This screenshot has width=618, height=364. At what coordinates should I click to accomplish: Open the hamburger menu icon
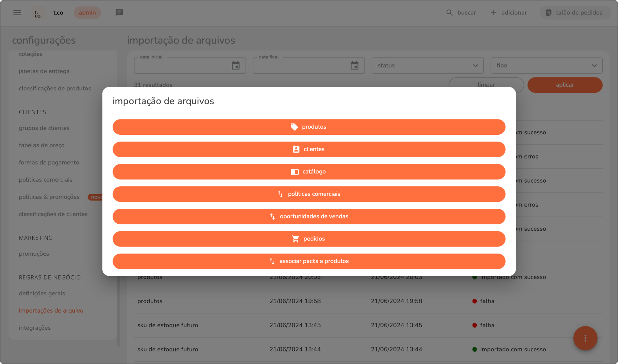17,13
